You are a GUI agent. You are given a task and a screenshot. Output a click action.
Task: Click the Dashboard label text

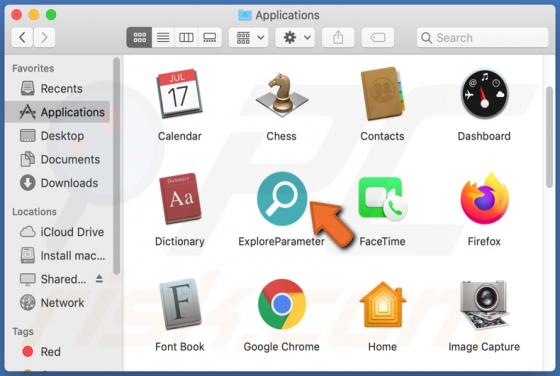click(x=484, y=136)
